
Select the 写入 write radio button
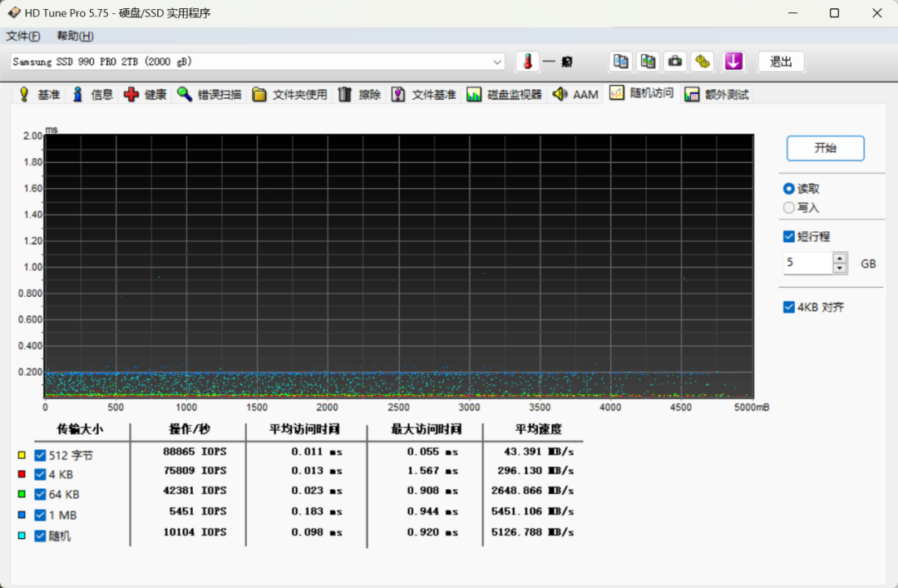(x=788, y=208)
